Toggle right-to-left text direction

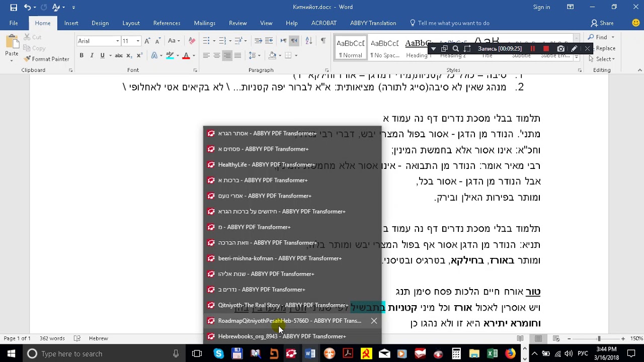coord(294,41)
